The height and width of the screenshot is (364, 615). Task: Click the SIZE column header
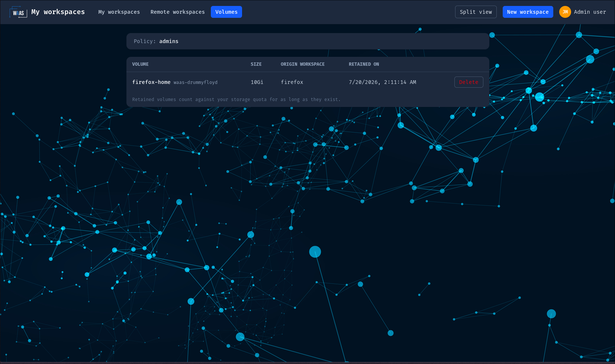pos(256,64)
